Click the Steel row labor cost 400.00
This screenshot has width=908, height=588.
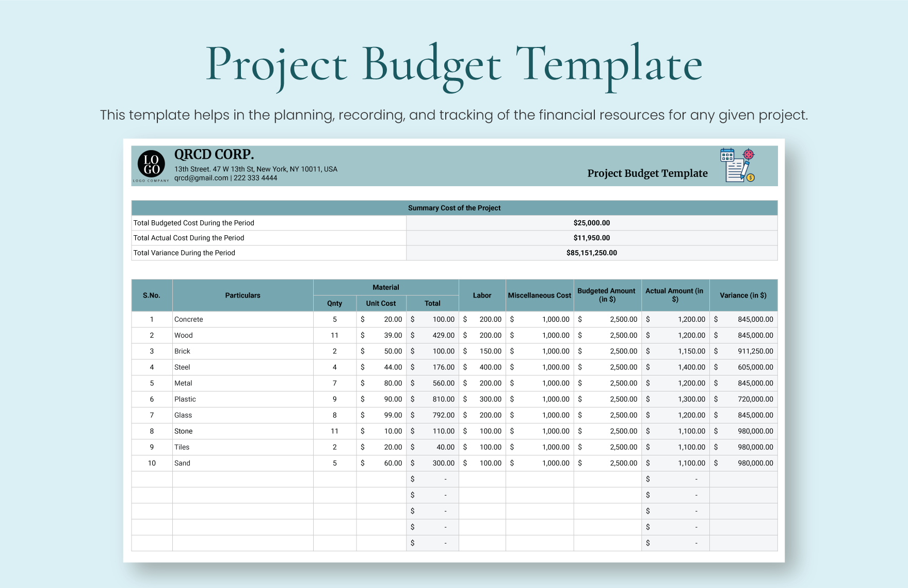490,367
